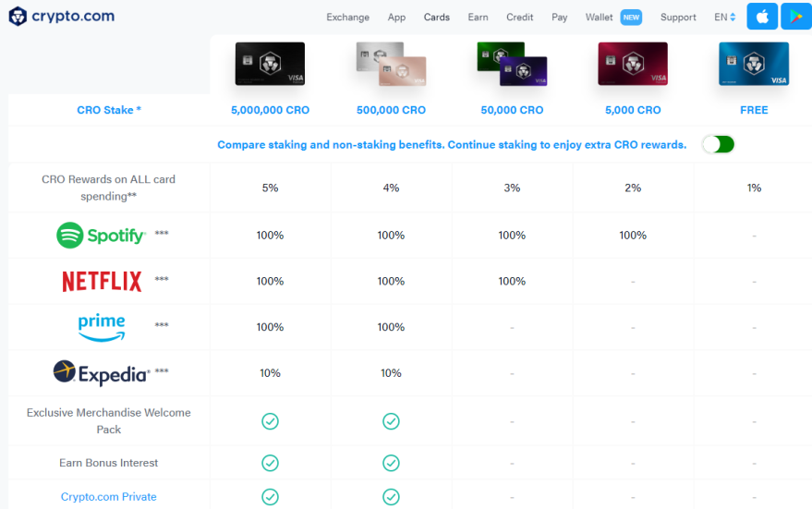Click the NEW badge beside Wallet
The image size is (812, 509).
[x=631, y=17]
